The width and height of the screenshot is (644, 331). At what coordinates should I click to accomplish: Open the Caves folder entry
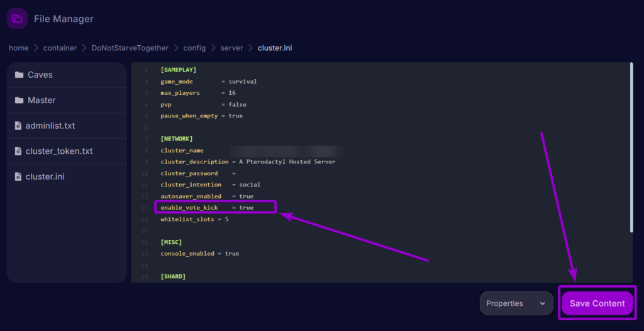[x=40, y=75]
